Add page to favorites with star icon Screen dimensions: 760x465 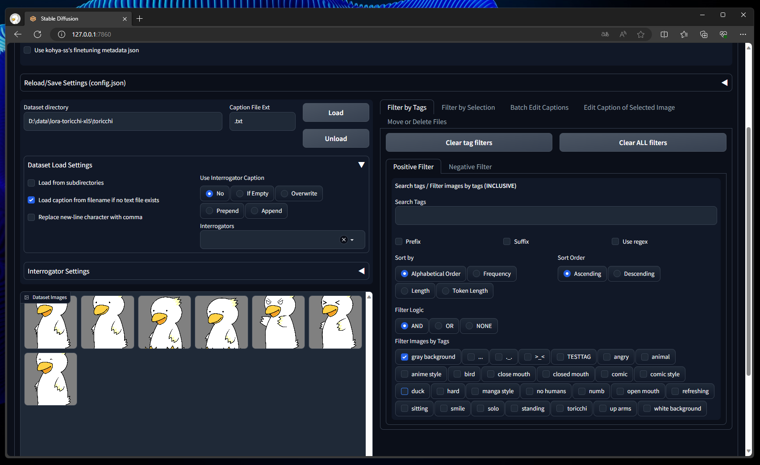pyautogui.click(x=641, y=34)
